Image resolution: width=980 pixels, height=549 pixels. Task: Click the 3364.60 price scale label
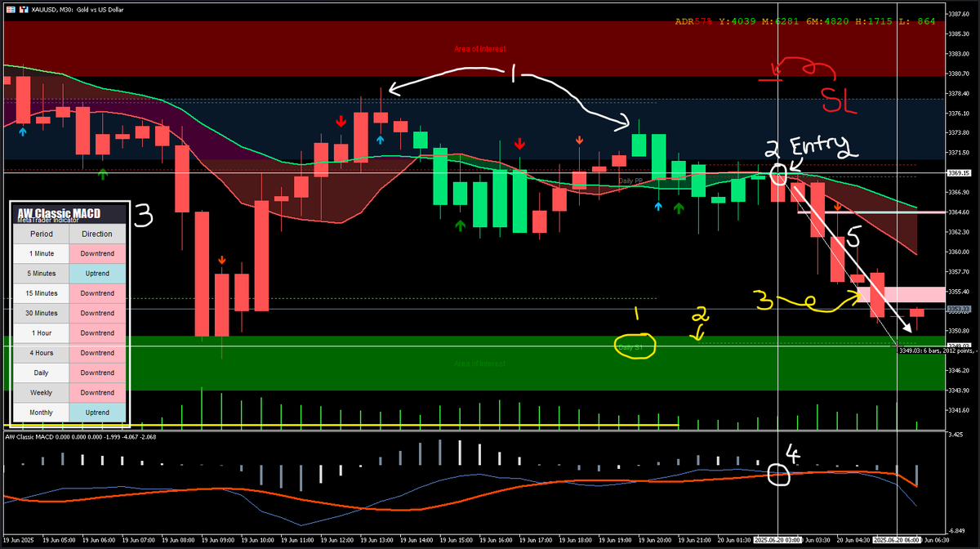tap(960, 212)
